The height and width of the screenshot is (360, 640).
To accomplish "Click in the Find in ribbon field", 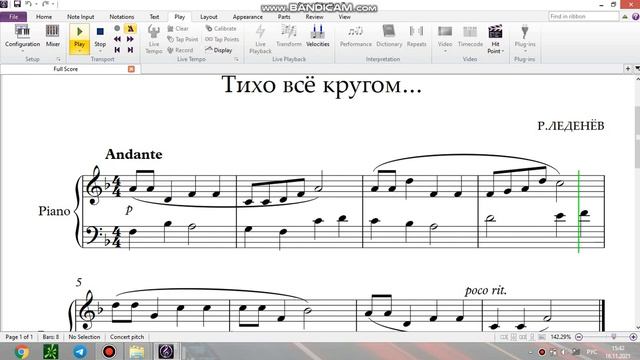I will [584, 16].
